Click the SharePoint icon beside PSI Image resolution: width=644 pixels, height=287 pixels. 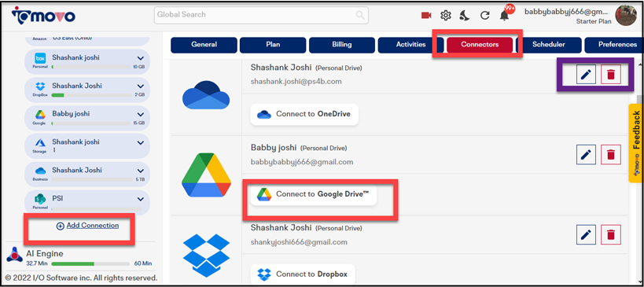pyautogui.click(x=40, y=199)
